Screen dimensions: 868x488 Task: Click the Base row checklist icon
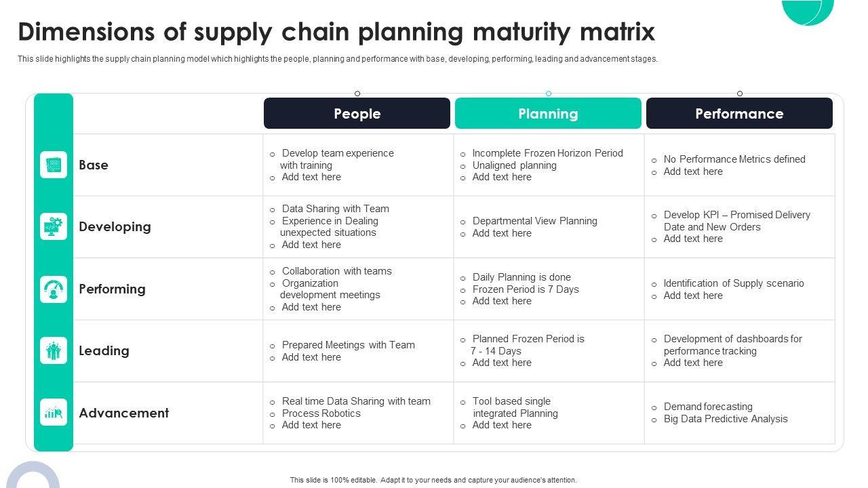click(x=54, y=165)
